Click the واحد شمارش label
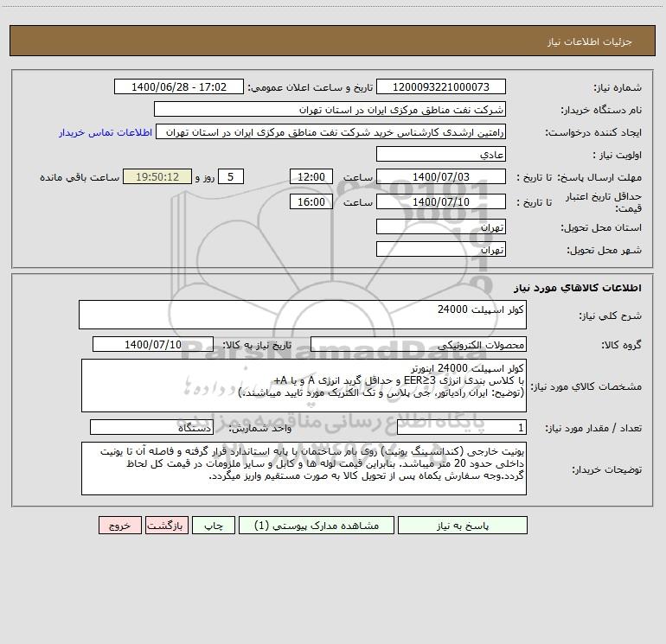The image size is (666, 644). (260, 428)
